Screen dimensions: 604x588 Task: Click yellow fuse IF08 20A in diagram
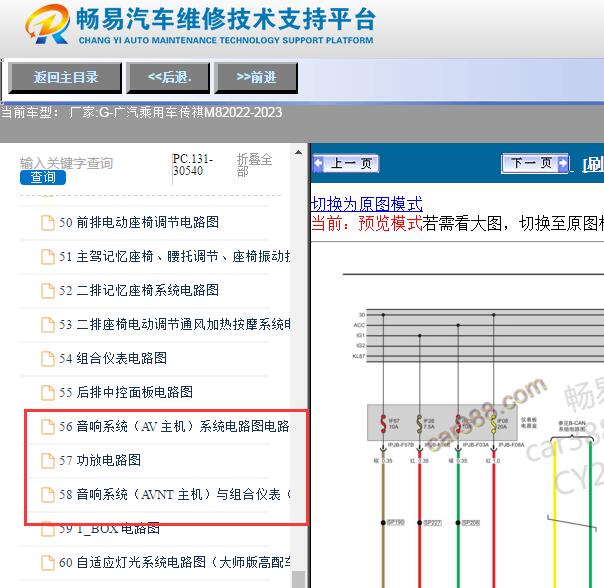(494, 423)
